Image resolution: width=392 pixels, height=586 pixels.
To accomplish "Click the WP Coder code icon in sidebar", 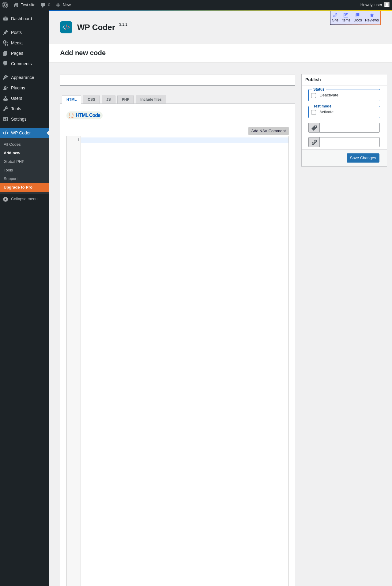I will [6, 133].
